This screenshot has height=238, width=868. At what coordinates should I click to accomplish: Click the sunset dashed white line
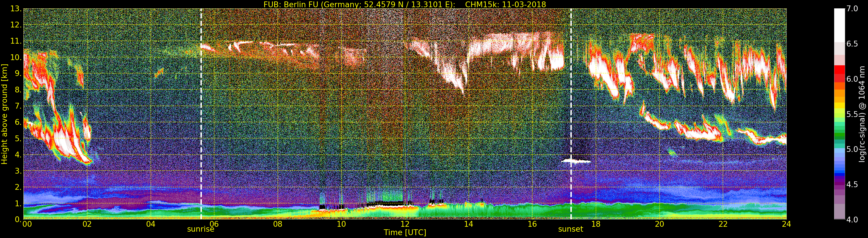(571, 114)
